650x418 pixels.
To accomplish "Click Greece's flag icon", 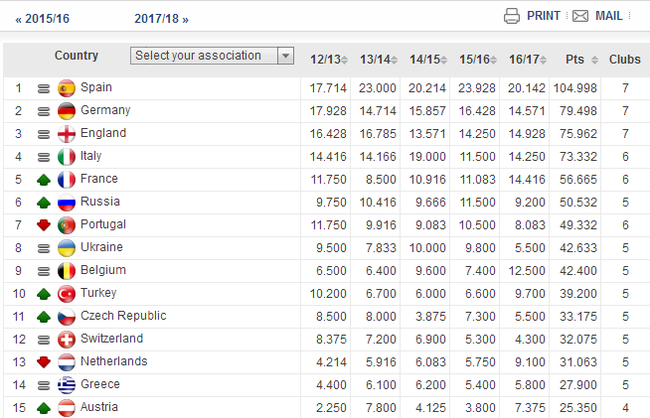I will (66, 385).
